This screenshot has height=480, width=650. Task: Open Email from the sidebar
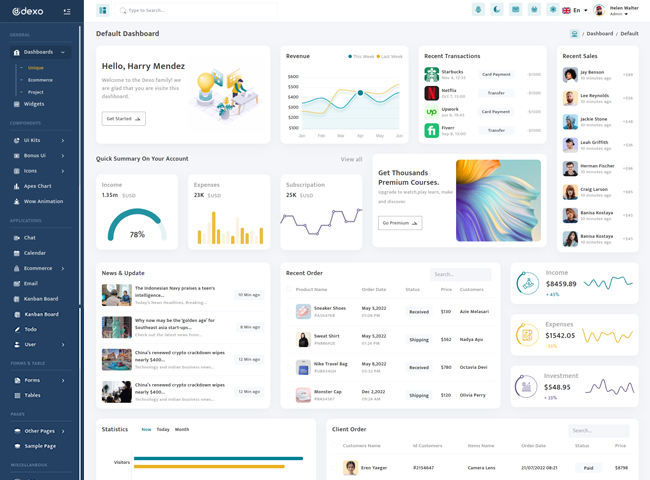30,283
